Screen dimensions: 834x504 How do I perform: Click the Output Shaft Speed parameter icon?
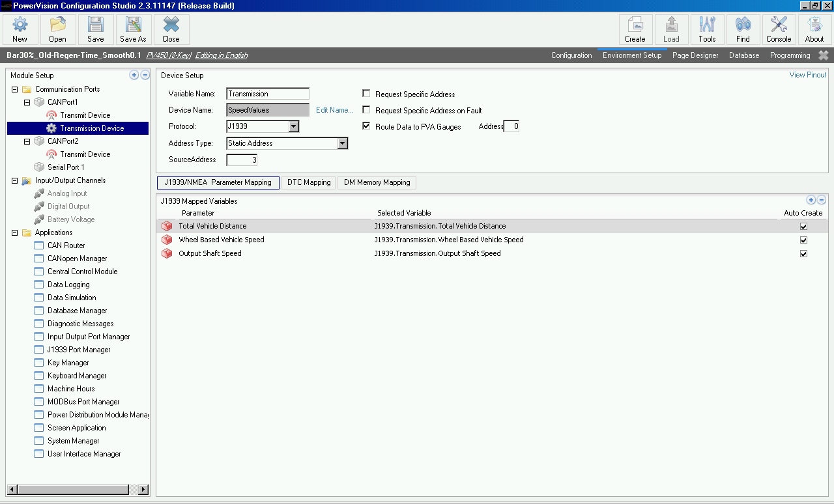click(x=167, y=253)
